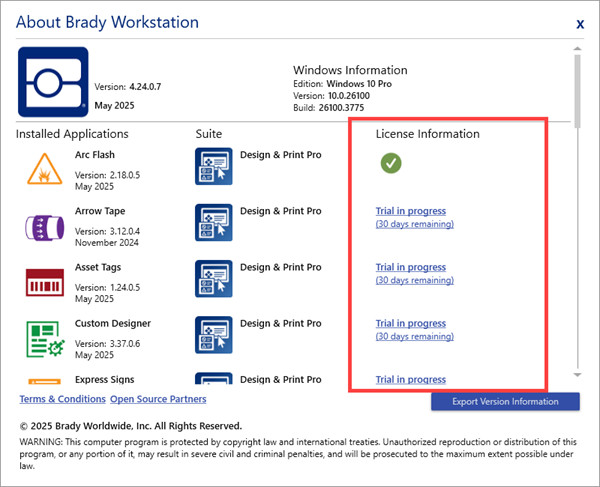Click Export Version Information button
This screenshot has width=600, height=487.
tap(505, 401)
